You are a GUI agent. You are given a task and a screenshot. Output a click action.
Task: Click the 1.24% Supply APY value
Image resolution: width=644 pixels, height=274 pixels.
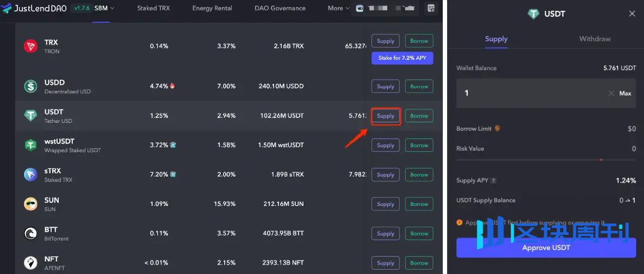(626, 180)
